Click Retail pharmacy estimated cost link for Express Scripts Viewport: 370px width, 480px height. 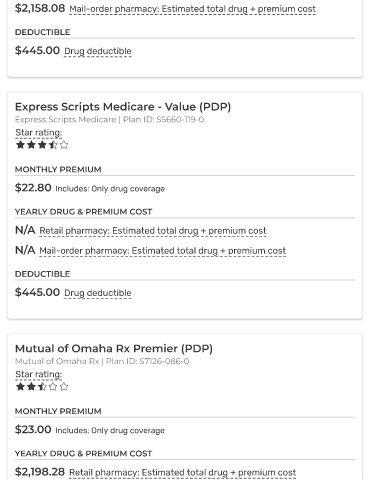[x=153, y=231]
